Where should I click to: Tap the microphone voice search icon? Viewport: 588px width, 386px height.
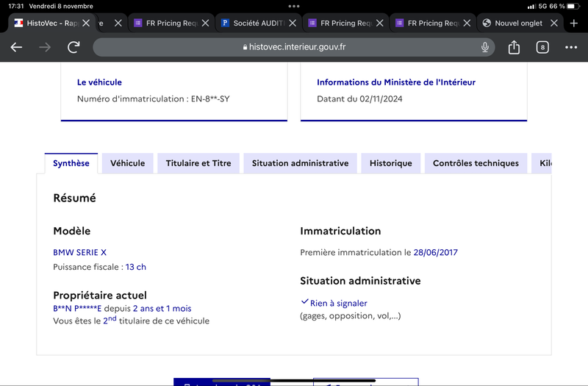[x=485, y=47]
